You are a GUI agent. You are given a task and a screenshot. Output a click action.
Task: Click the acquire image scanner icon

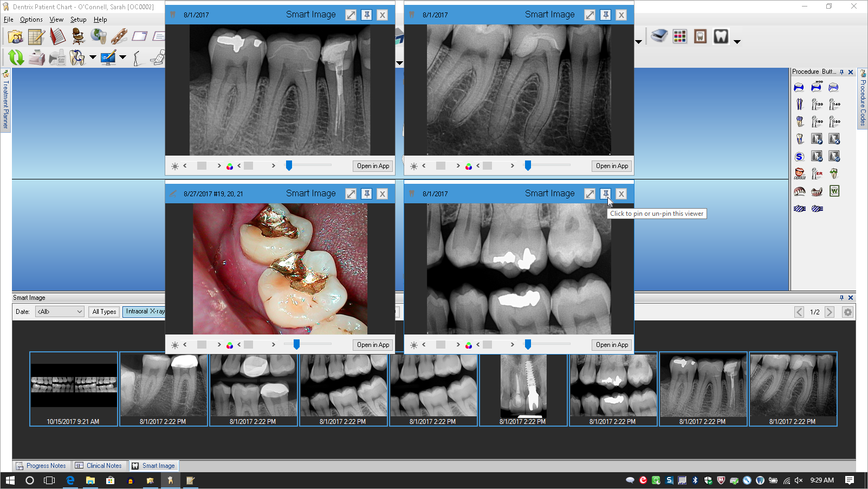(659, 36)
